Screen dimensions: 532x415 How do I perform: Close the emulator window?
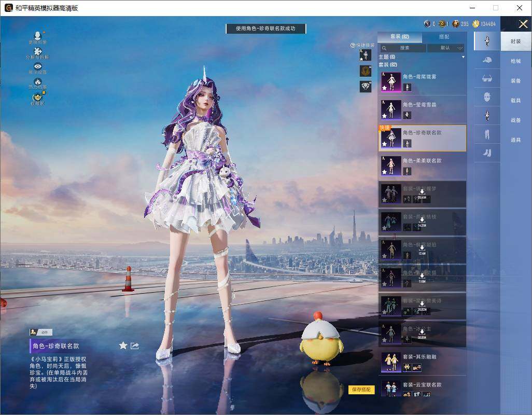(520, 8)
